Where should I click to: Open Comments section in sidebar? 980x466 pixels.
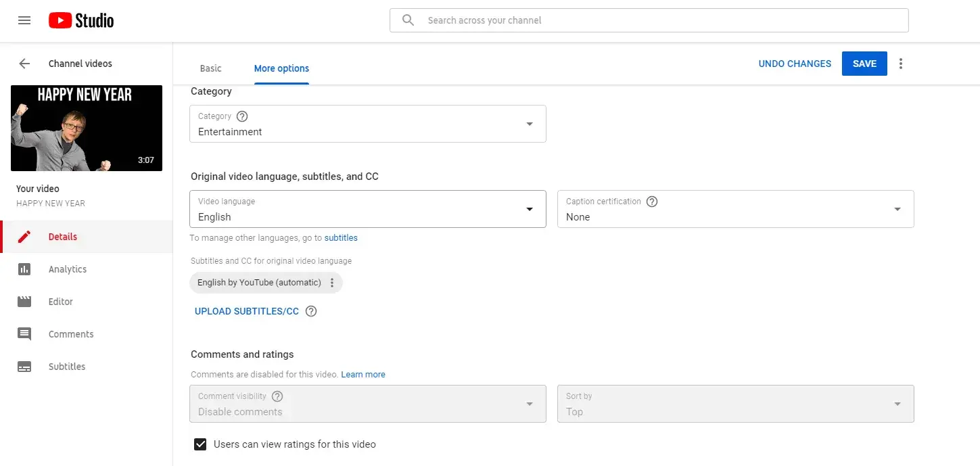pyautogui.click(x=70, y=334)
